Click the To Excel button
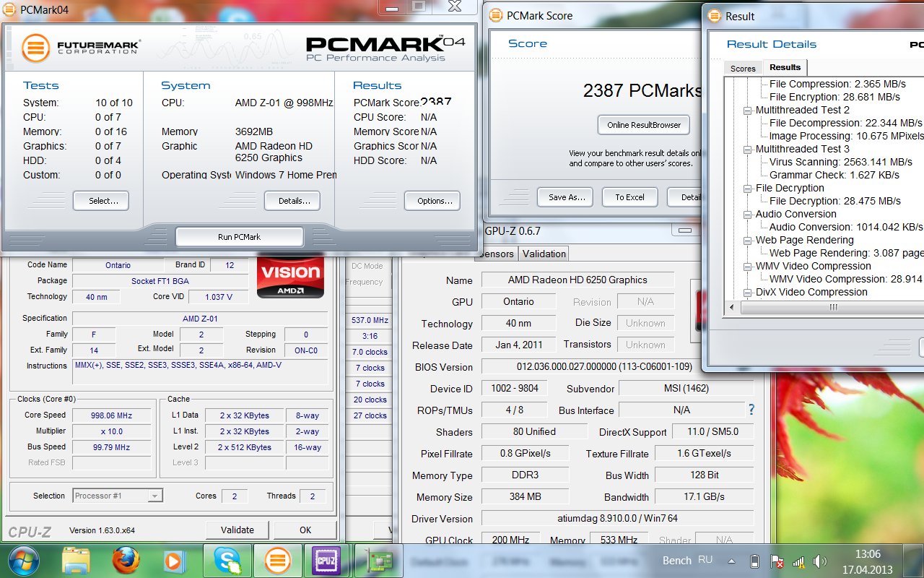This screenshot has width=924, height=578. (x=629, y=197)
